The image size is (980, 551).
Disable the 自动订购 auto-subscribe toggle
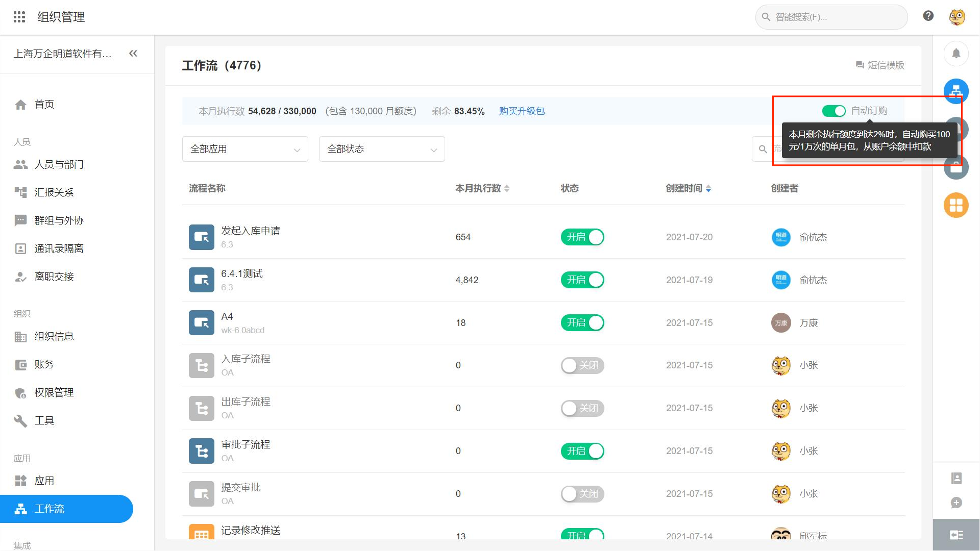(834, 111)
